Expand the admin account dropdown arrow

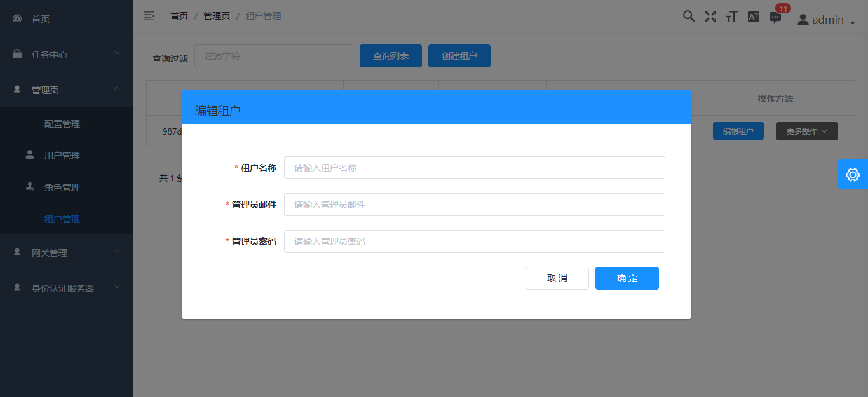point(852,22)
